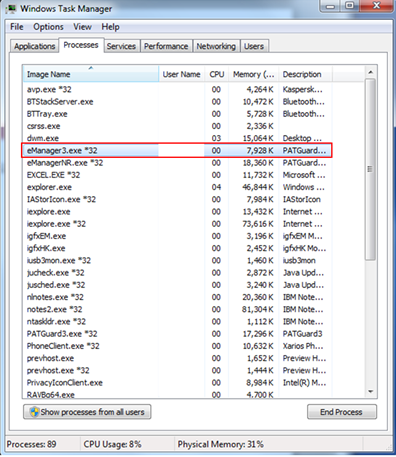
Task: Sort by Description column header
Action: point(305,74)
